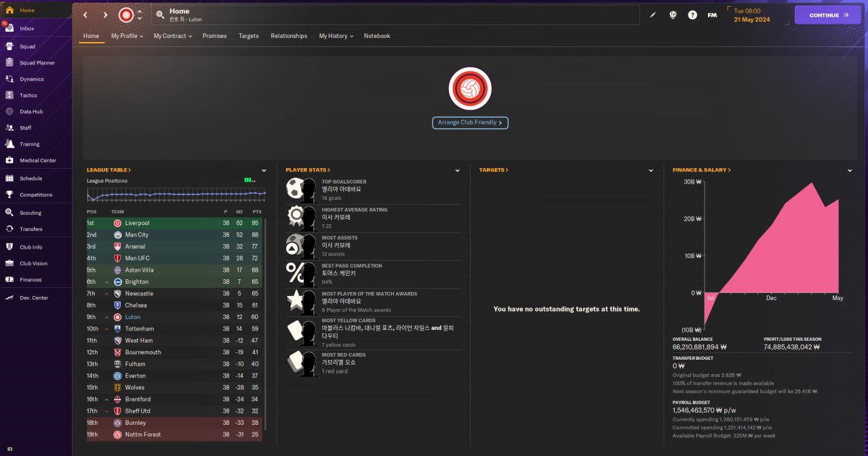This screenshot has height=456, width=868.
Task: Click the Luton club badge in header
Action: tap(126, 15)
